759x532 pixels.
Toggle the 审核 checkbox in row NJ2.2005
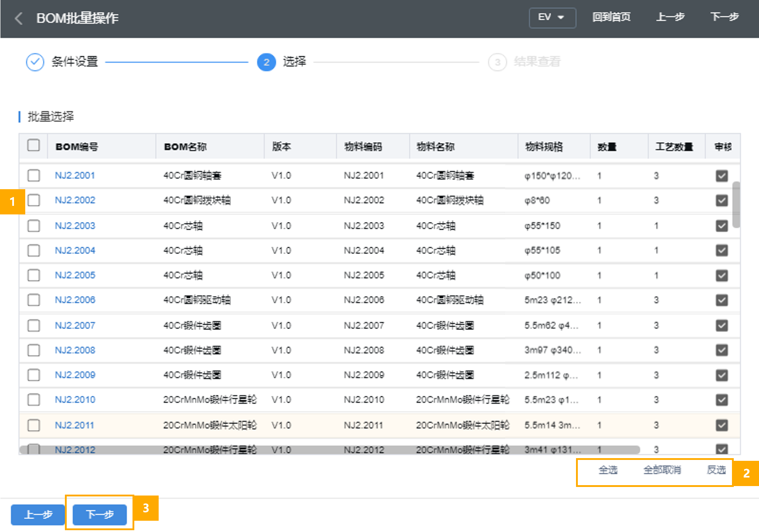[x=722, y=275]
